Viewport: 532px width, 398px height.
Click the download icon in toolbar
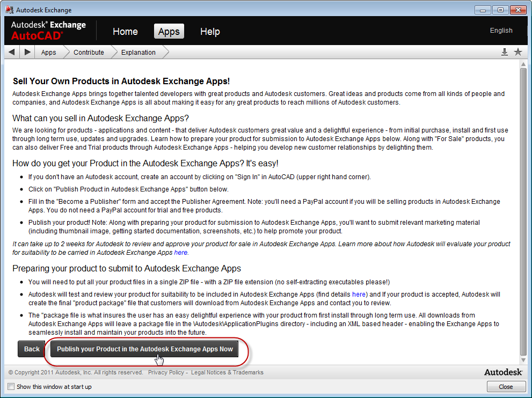tap(504, 52)
